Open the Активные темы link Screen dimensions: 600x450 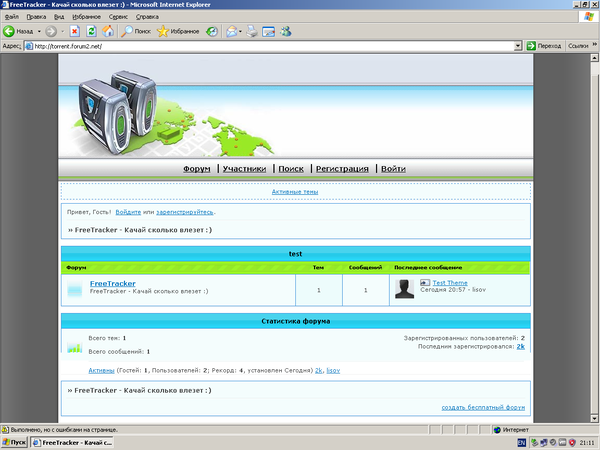295,192
